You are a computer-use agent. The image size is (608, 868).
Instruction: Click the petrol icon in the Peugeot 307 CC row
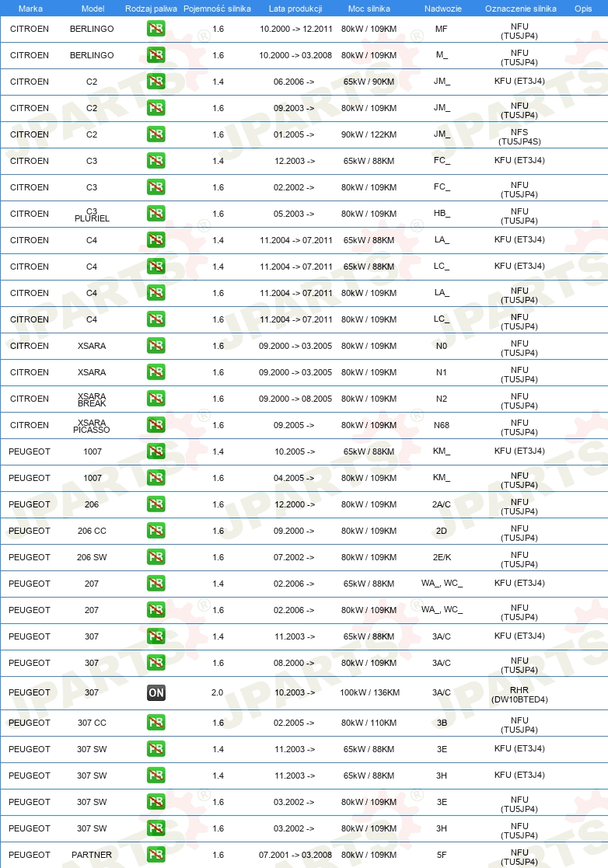click(156, 723)
